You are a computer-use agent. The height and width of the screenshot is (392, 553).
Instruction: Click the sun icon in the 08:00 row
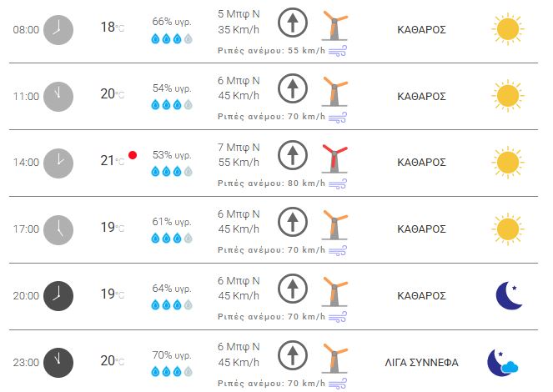507,29
